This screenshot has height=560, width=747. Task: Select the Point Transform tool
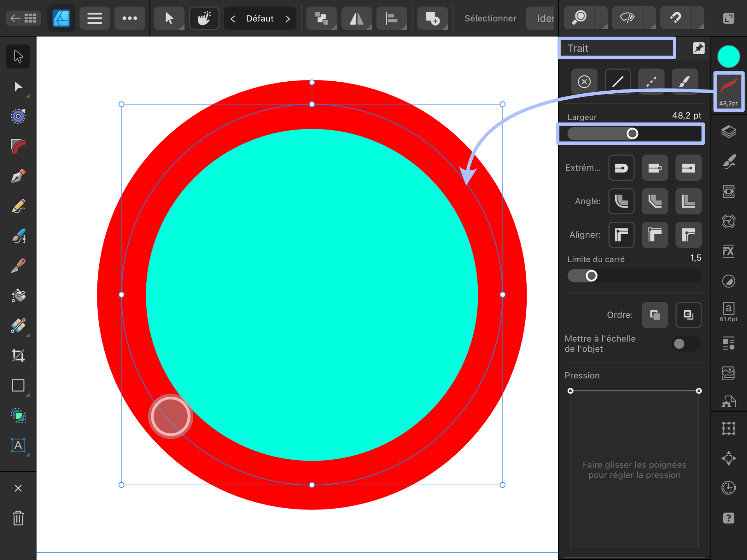[x=18, y=116]
